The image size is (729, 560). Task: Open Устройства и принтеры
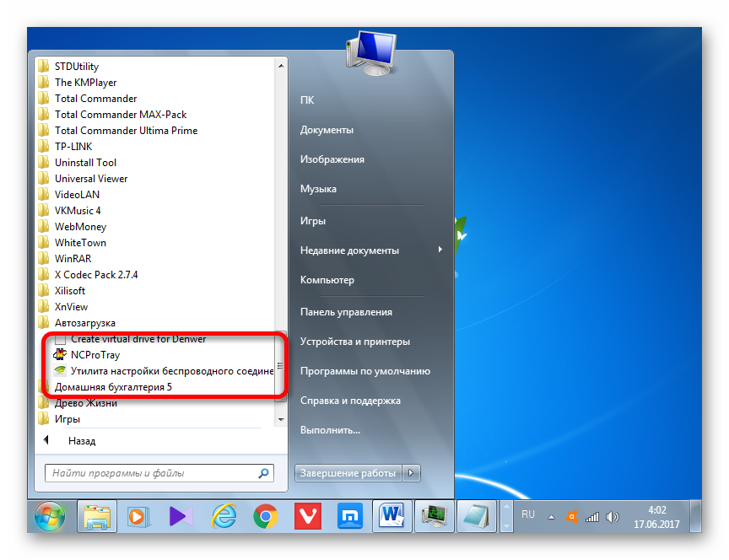[354, 342]
